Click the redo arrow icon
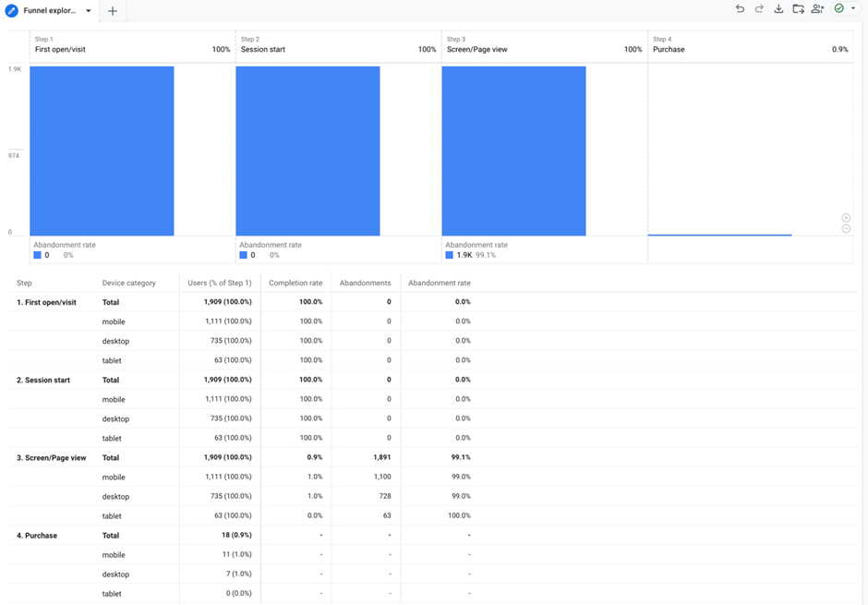The width and height of the screenshot is (868, 605). pyautogui.click(x=759, y=9)
